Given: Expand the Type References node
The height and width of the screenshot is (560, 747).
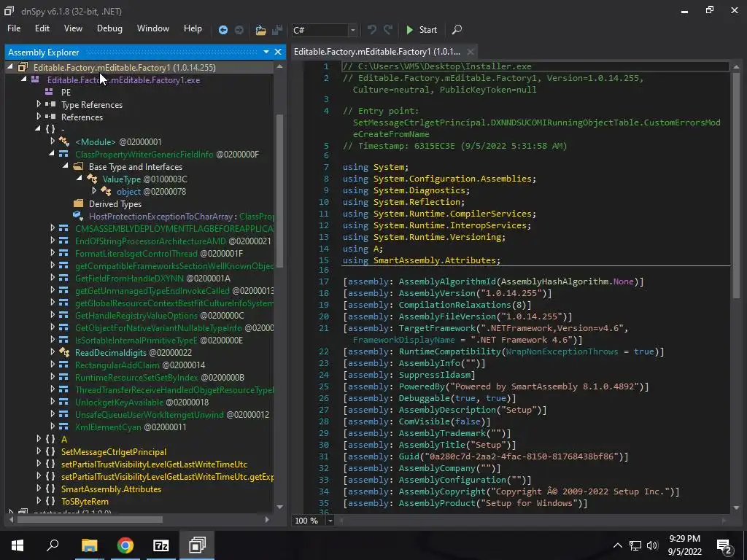Looking at the screenshot, I should (39, 104).
